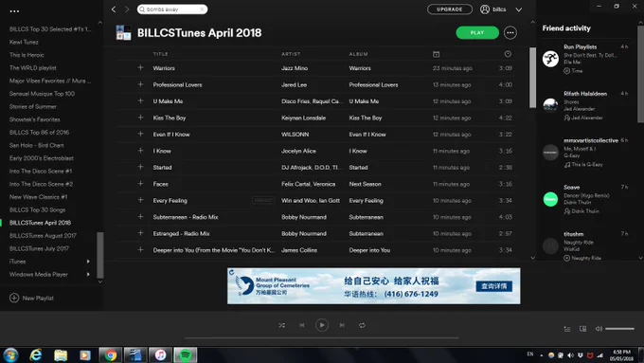Sort tracks by ALBUM column header
Viewport: 644px width, 363px height.
(359, 54)
